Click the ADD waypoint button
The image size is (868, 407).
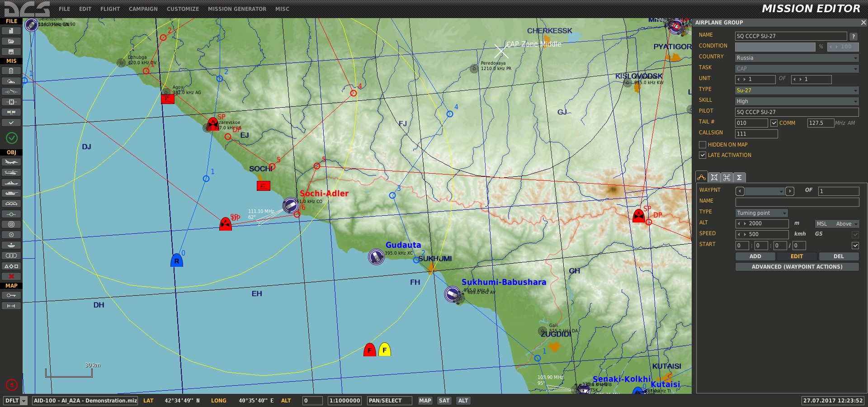click(755, 256)
